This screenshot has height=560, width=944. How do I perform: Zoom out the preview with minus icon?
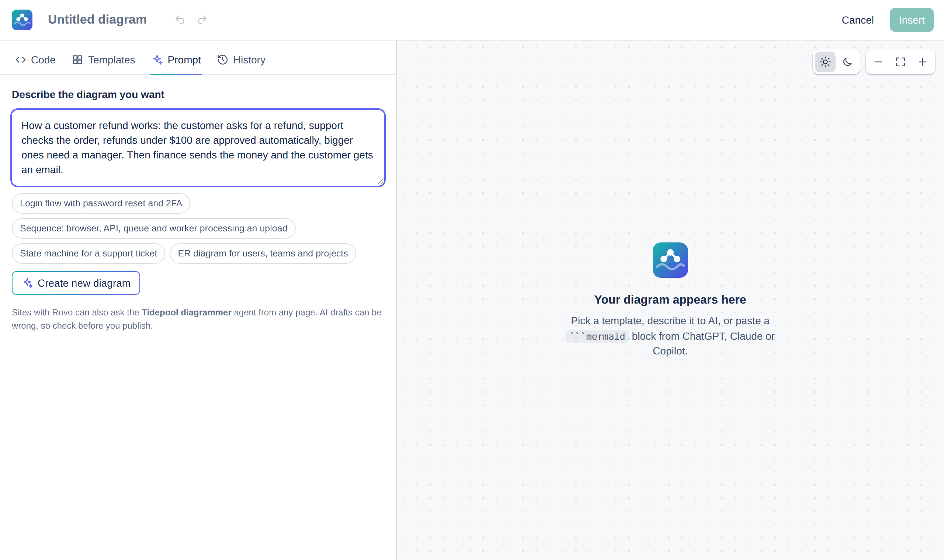(878, 62)
